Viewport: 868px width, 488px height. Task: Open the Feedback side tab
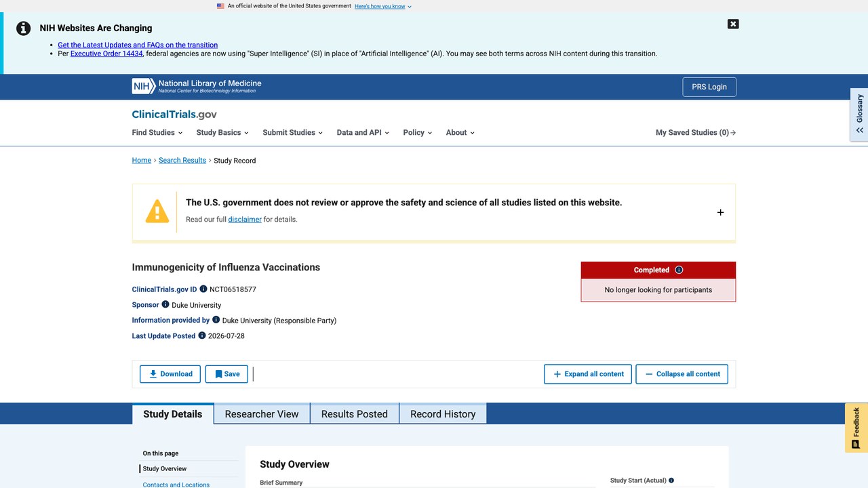856,428
